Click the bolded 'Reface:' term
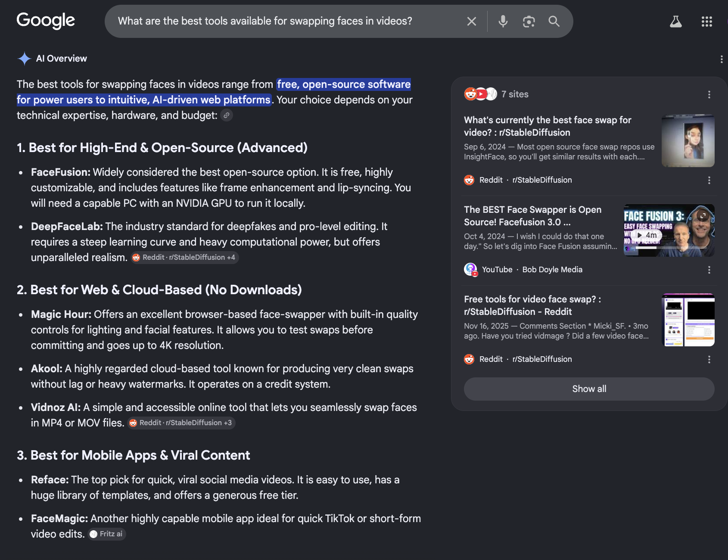This screenshot has width=728, height=560. (50, 480)
